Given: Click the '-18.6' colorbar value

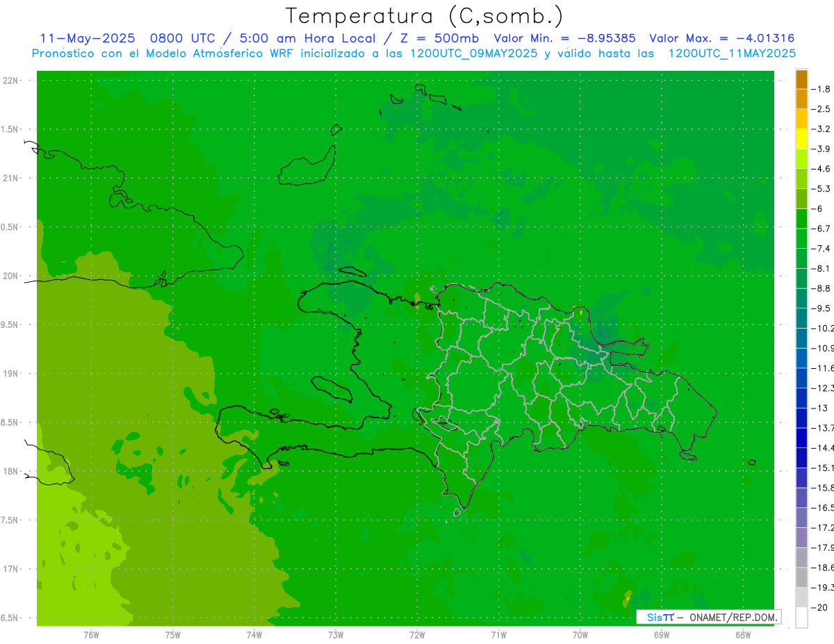Looking at the screenshot, I should pyautogui.click(x=822, y=568).
